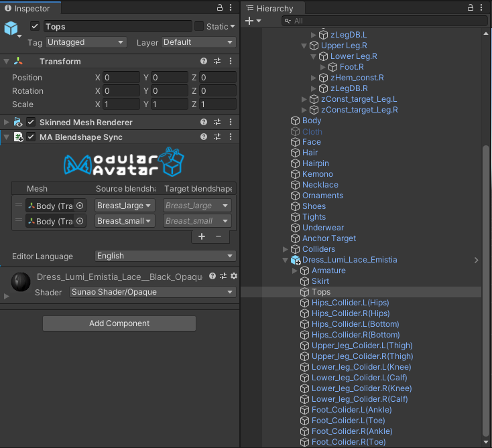Open material help reference icon
The image size is (492, 448).
click(x=212, y=276)
